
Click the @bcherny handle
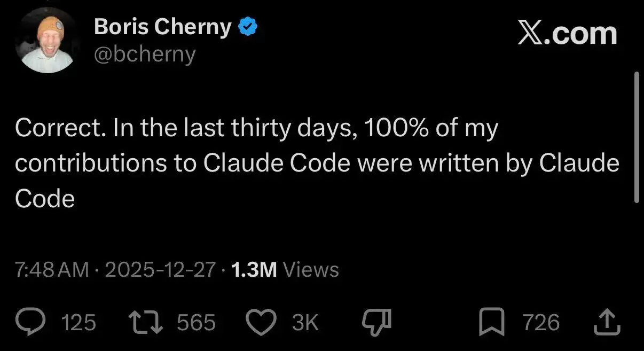pos(145,54)
